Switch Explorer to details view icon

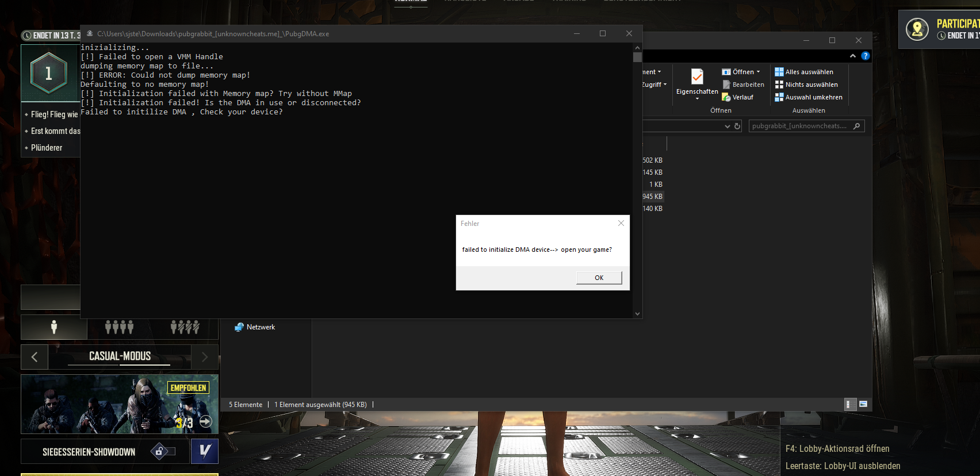pos(849,404)
